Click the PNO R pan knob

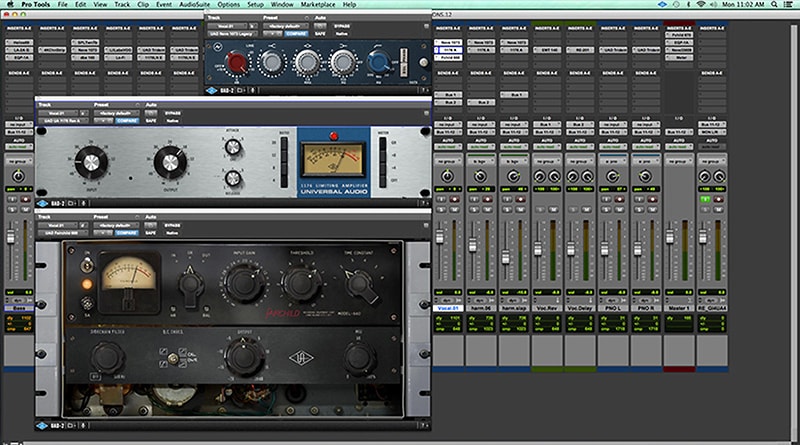click(x=645, y=176)
